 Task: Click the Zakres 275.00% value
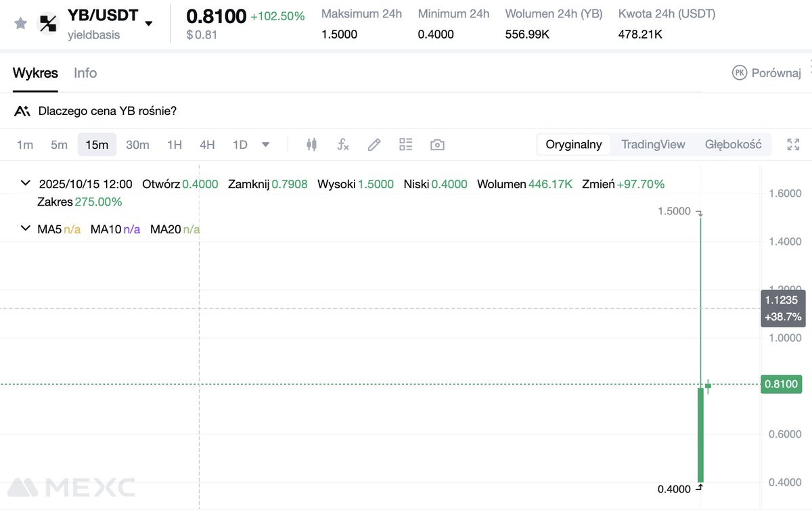pos(99,202)
